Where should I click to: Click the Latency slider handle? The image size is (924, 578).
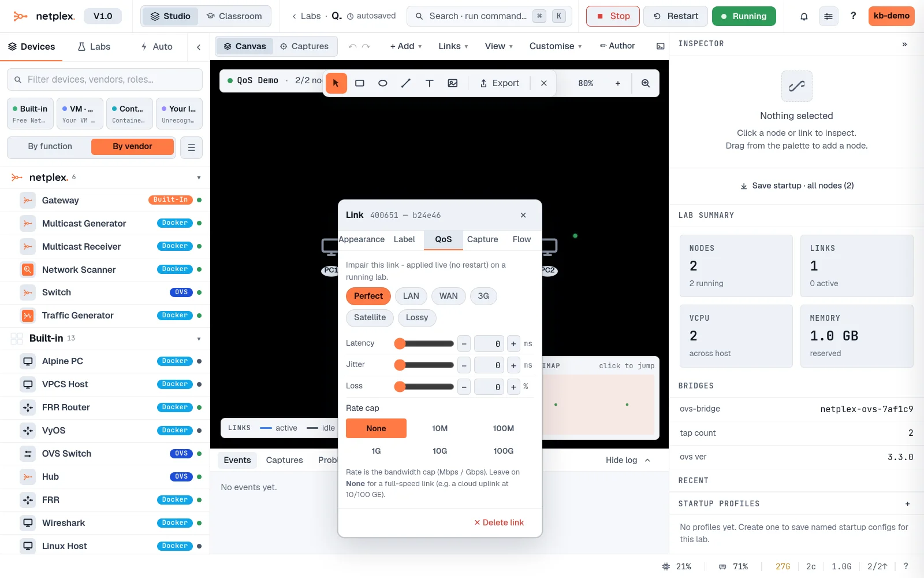coord(400,344)
